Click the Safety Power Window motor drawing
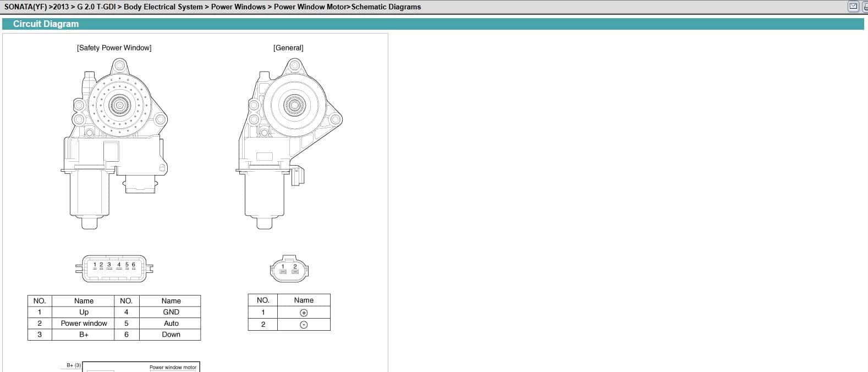This screenshot has width=868, height=372. pyautogui.click(x=117, y=144)
